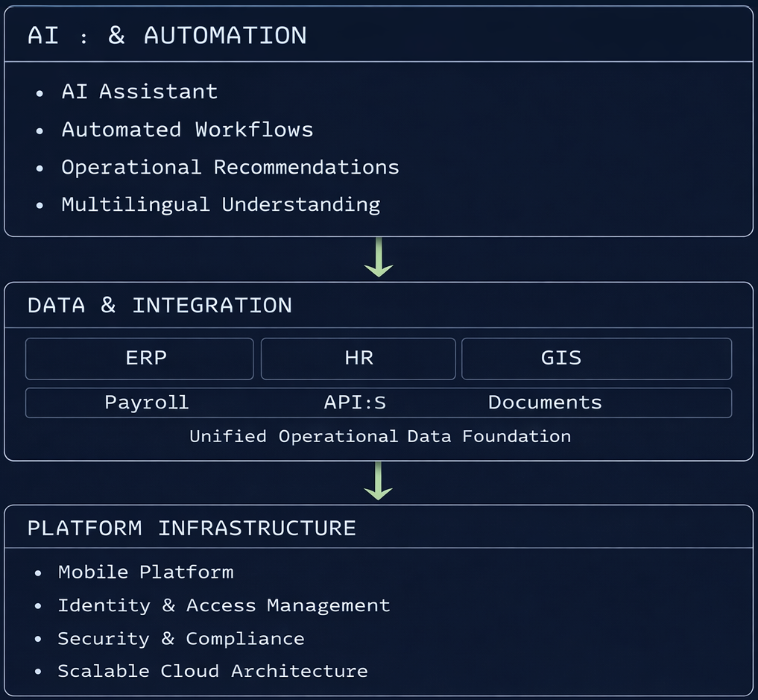Viewport: 758px width, 700px height.
Task: Click the arrow above Platform Infrastructure
Action: pyautogui.click(x=379, y=482)
